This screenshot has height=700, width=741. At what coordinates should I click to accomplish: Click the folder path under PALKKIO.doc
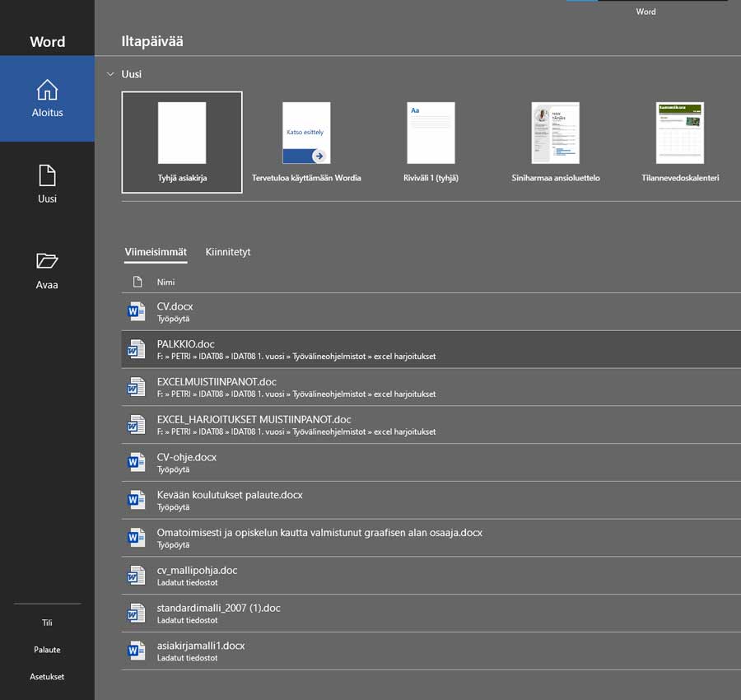(296, 357)
